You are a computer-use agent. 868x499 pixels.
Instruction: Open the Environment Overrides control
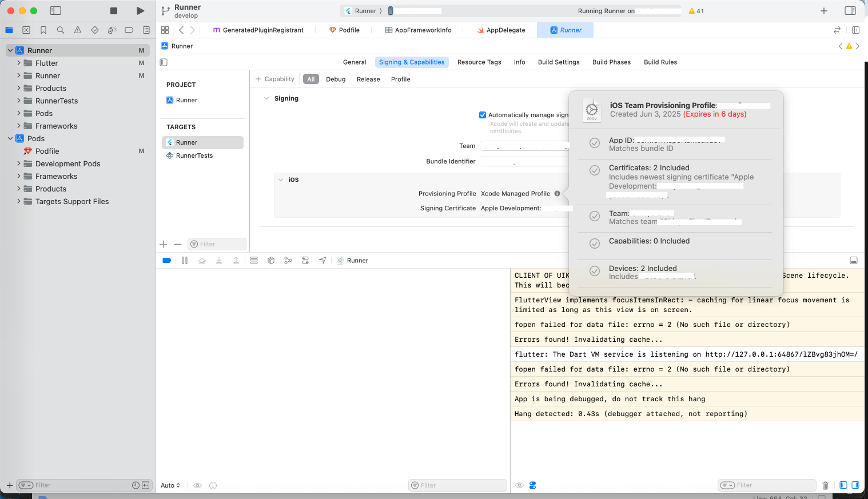(305, 260)
